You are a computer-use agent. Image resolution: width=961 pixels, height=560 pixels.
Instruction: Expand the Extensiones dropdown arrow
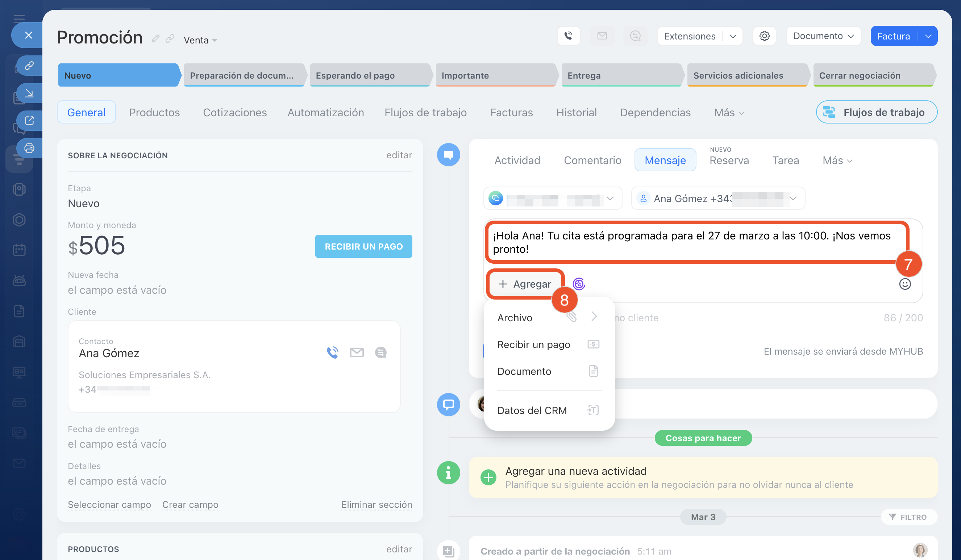(x=733, y=36)
